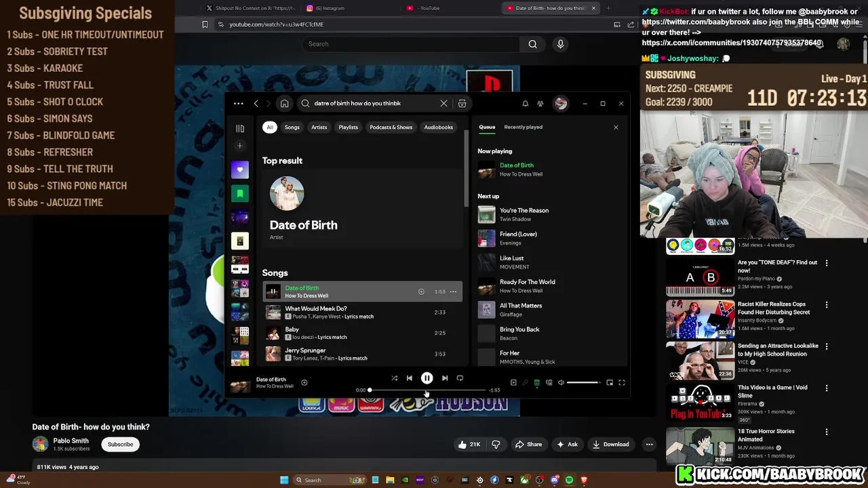868x488 pixels.
Task: Select the song Jerry Sprunger
Action: (362, 354)
